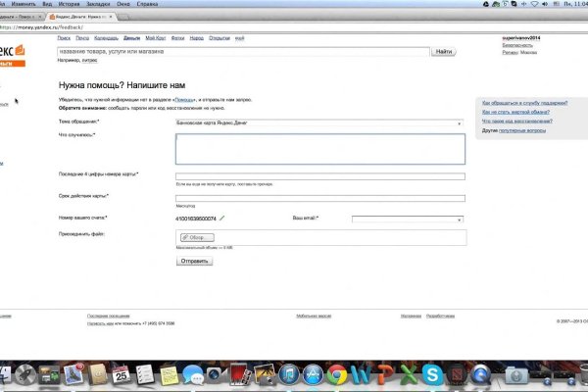Open Google Chrome from the dock
The width and height of the screenshot is (588, 392).
click(x=337, y=373)
